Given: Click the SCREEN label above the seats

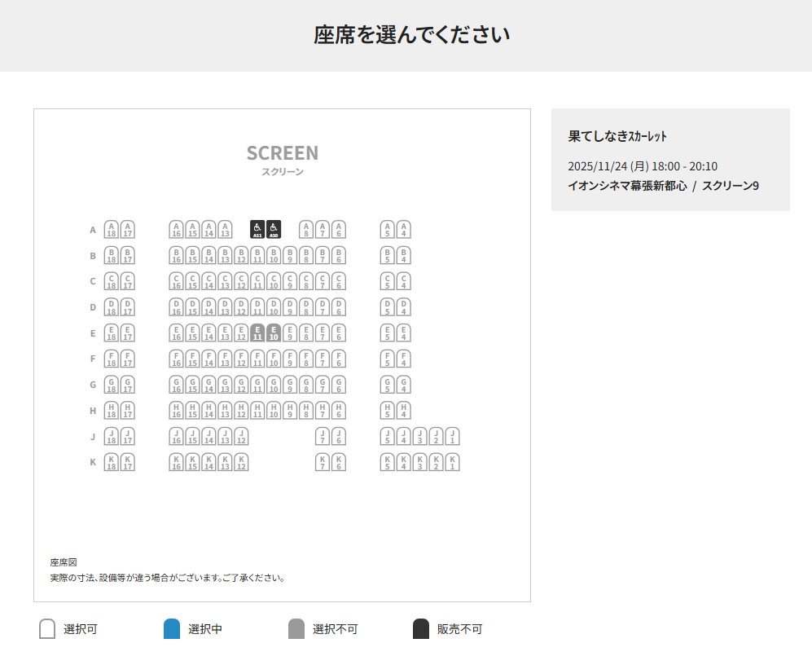Looking at the screenshot, I should (283, 153).
